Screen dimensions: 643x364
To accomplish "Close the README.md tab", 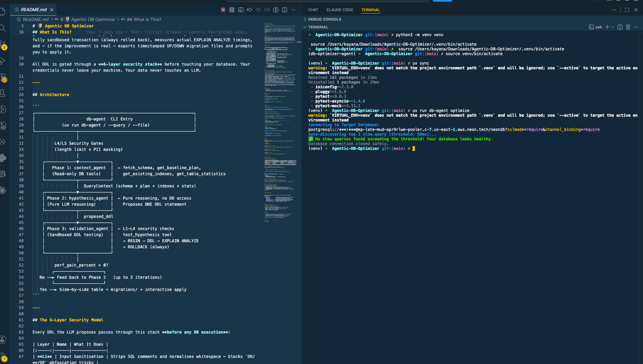I will point(52,10).
